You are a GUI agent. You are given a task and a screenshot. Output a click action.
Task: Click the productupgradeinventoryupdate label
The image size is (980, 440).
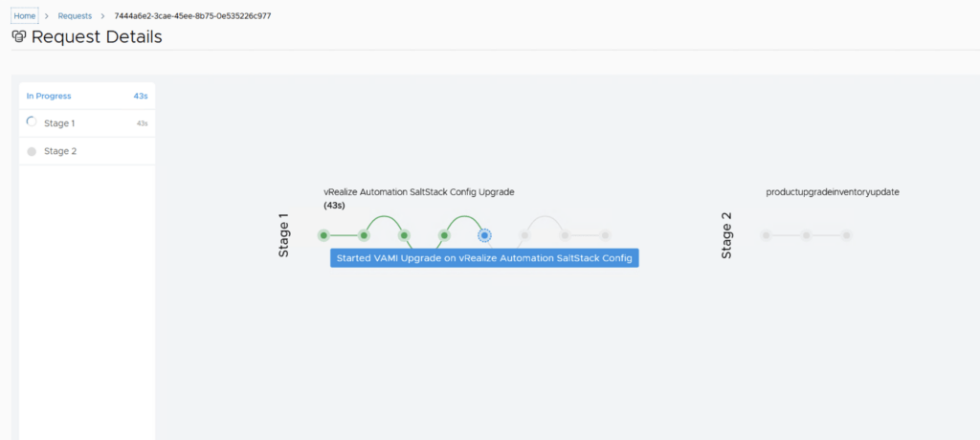point(833,191)
